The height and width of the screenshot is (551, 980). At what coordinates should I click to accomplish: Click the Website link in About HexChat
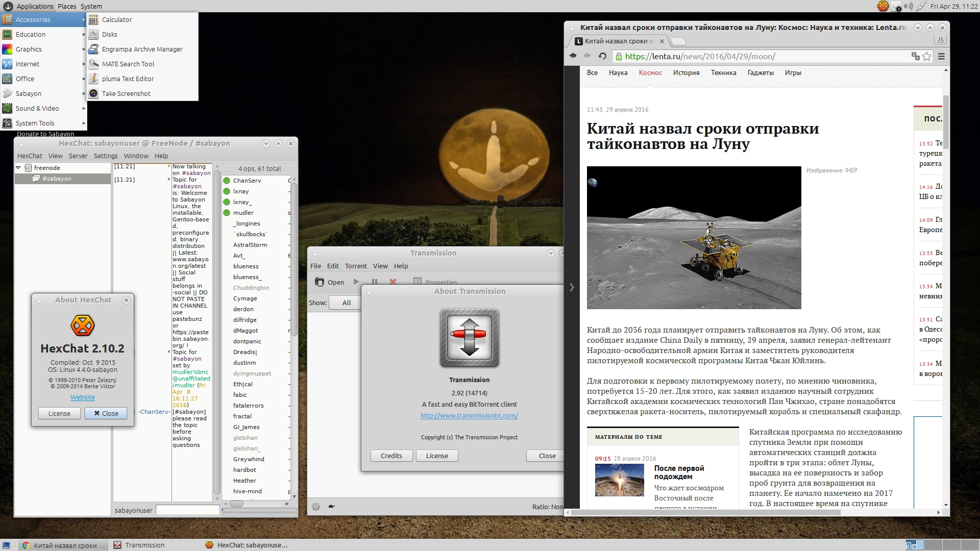click(x=83, y=397)
